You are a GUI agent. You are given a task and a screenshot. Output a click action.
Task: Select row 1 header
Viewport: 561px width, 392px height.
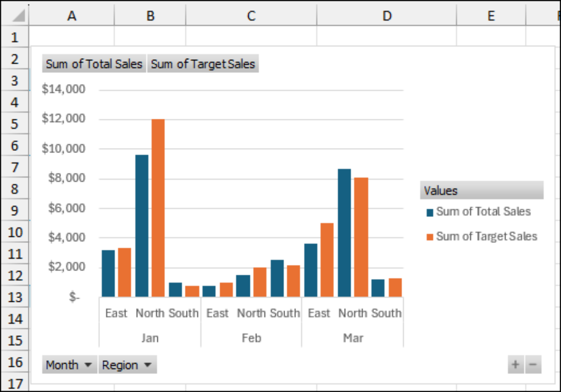pos(15,37)
